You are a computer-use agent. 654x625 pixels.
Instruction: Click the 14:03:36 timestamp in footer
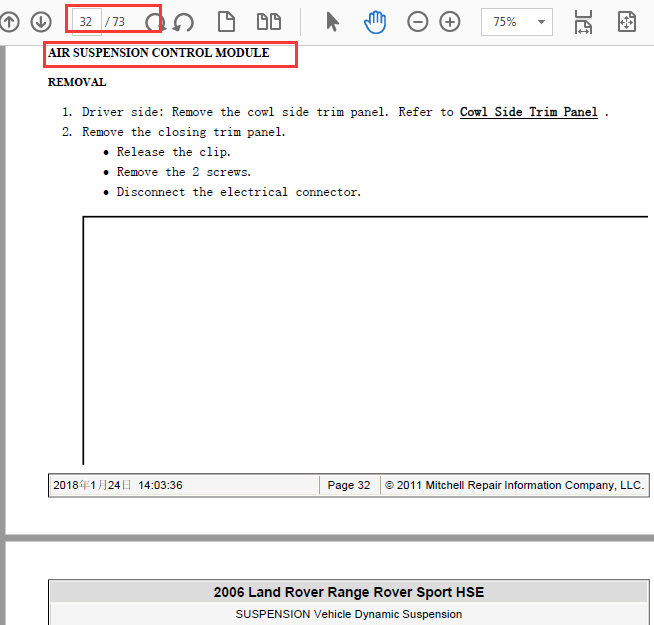(160, 485)
